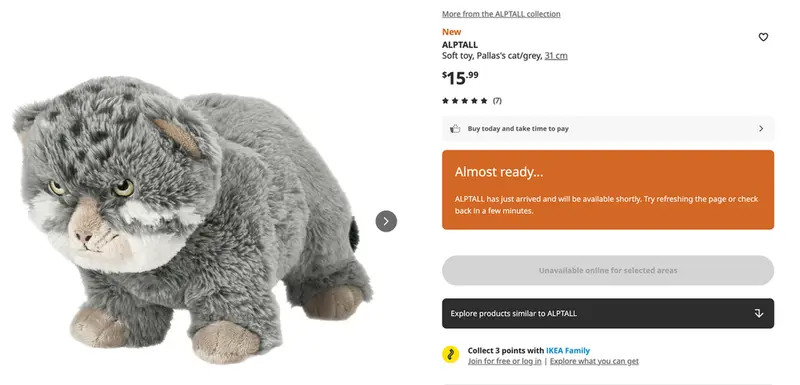Click the review count (7)
Viewport: 800px width, 385px height.
tap(497, 101)
